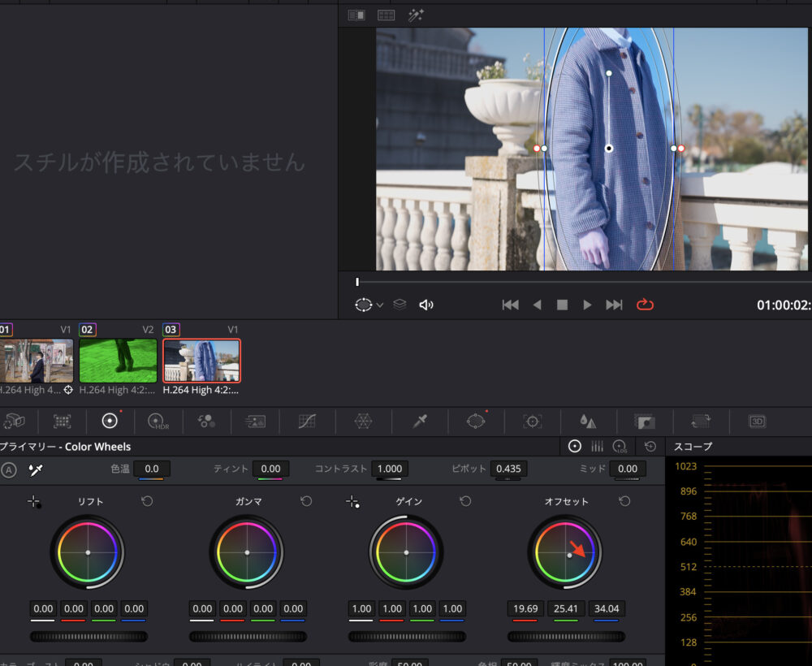Mute the viewer audio speaker
This screenshot has height=666, width=812.
(426, 305)
